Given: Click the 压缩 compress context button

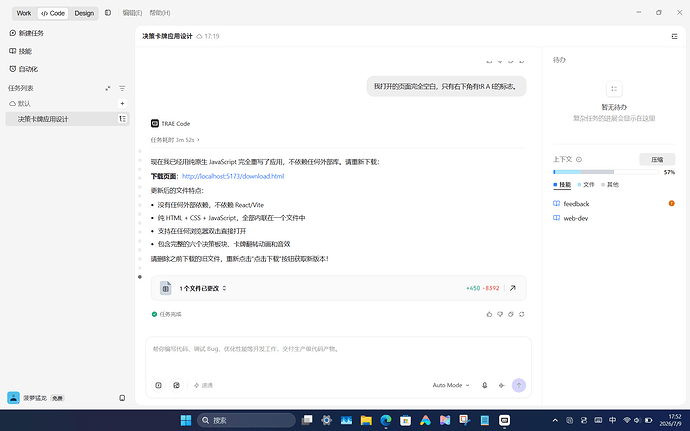Looking at the screenshot, I should coord(657,159).
